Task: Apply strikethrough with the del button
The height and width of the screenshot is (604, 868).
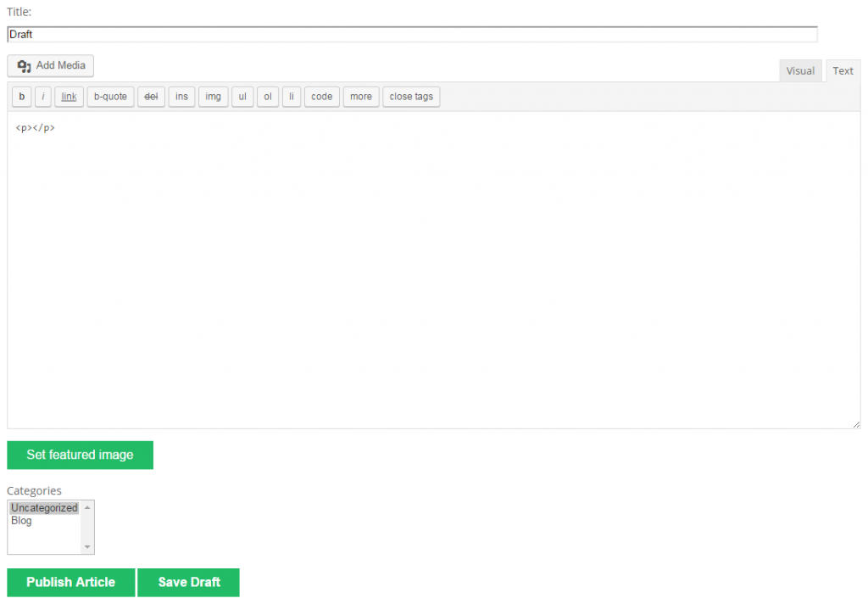Action: click(151, 96)
